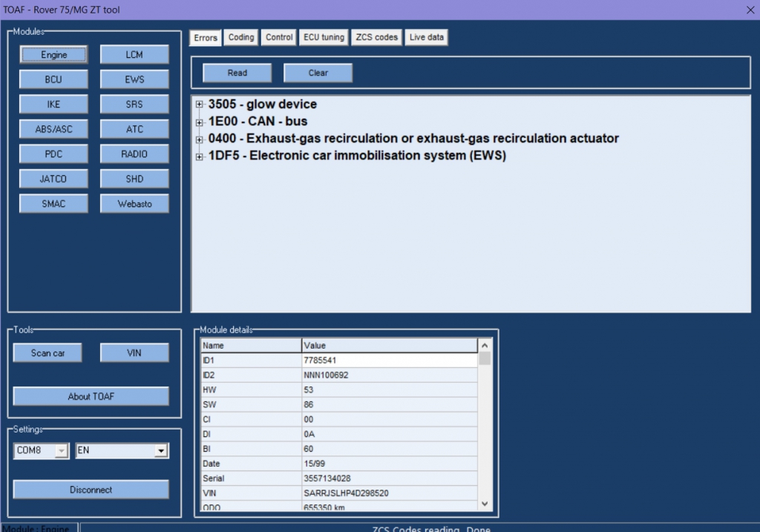The image size is (760, 532).
Task: Open the VIN tool
Action: tap(134, 353)
